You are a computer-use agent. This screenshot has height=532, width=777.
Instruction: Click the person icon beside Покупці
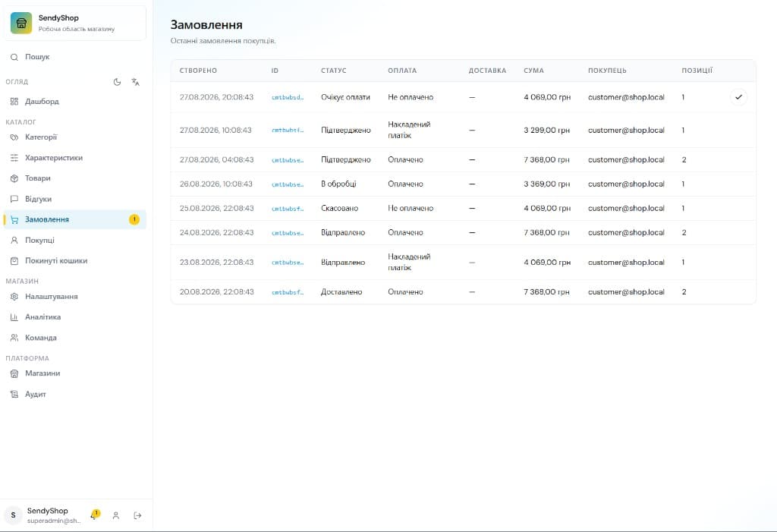14,240
